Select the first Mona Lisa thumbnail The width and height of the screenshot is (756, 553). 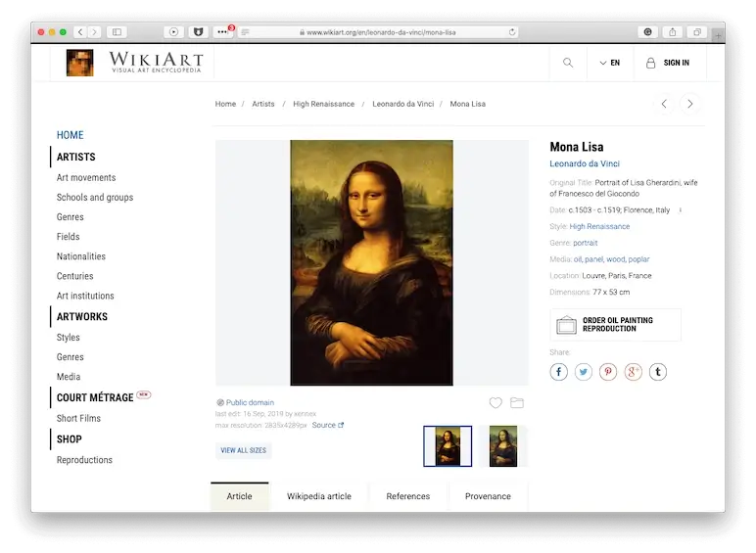(x=448, y=446)
